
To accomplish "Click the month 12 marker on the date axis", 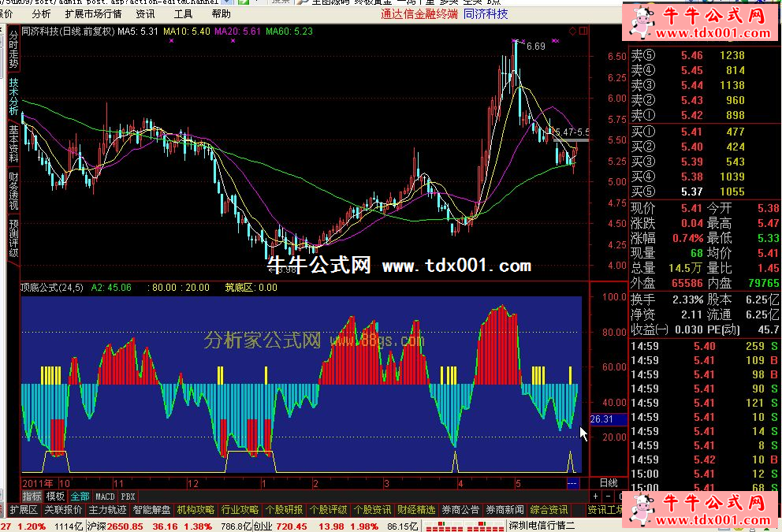I will [192, 483].
